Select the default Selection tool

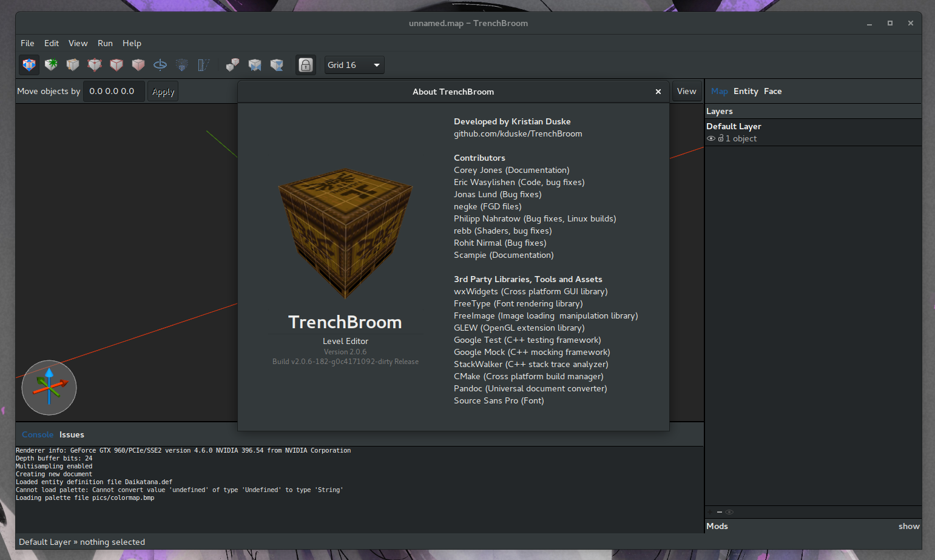pos(29,65)
